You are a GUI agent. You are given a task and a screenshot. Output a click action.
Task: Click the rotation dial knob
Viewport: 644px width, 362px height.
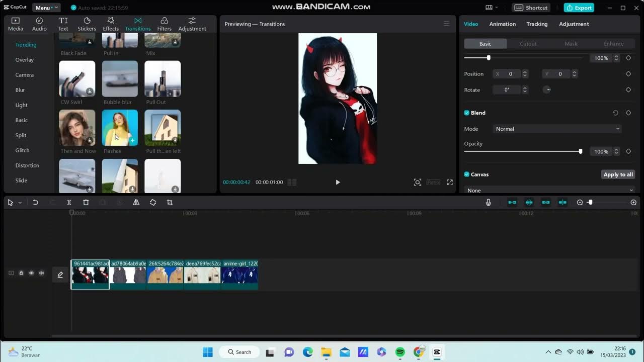pos(547,89)
